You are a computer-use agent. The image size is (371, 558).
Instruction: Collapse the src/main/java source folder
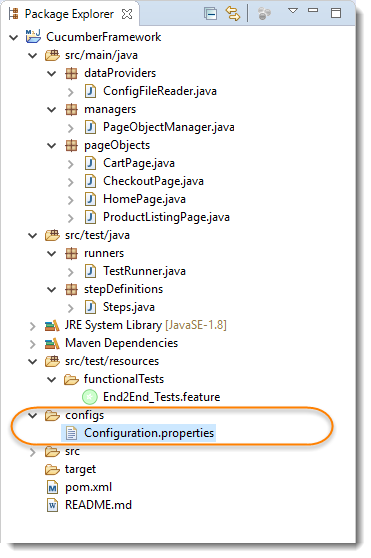pyautogui.click(x=32, y=55)
